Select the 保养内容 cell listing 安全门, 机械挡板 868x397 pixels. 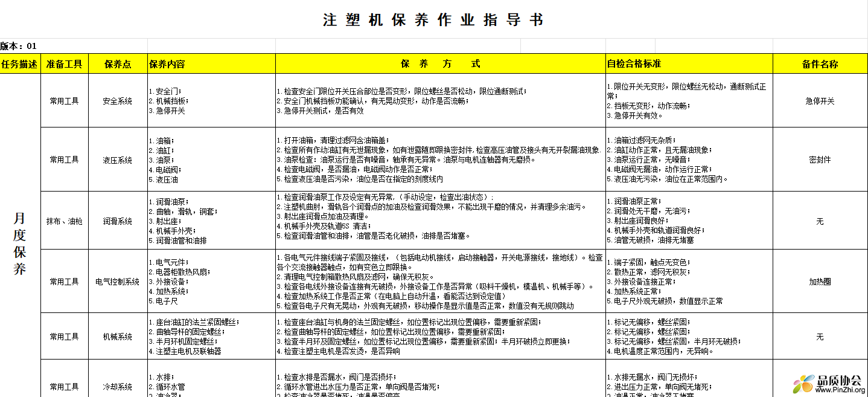click(x=211, y=101)
